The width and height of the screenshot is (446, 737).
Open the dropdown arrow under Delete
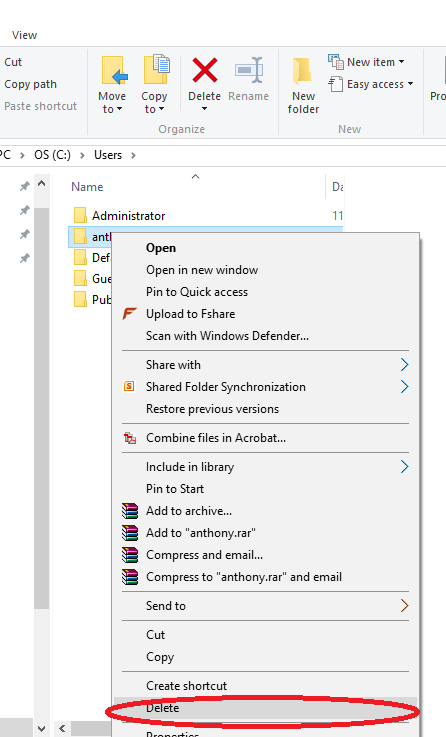click(x=204, y=109)
